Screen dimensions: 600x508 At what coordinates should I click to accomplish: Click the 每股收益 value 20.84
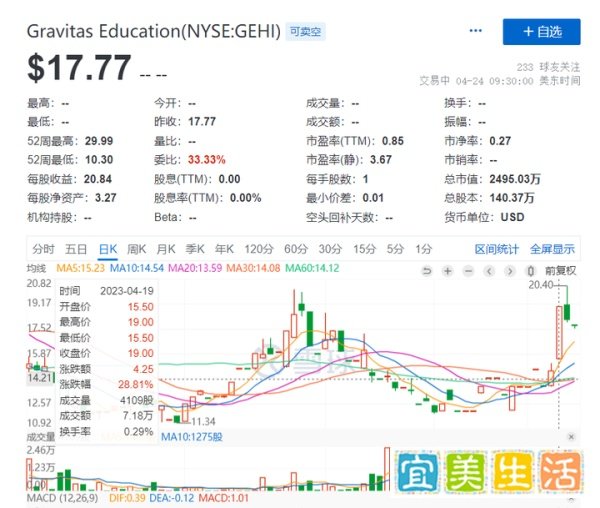point(98,179)
